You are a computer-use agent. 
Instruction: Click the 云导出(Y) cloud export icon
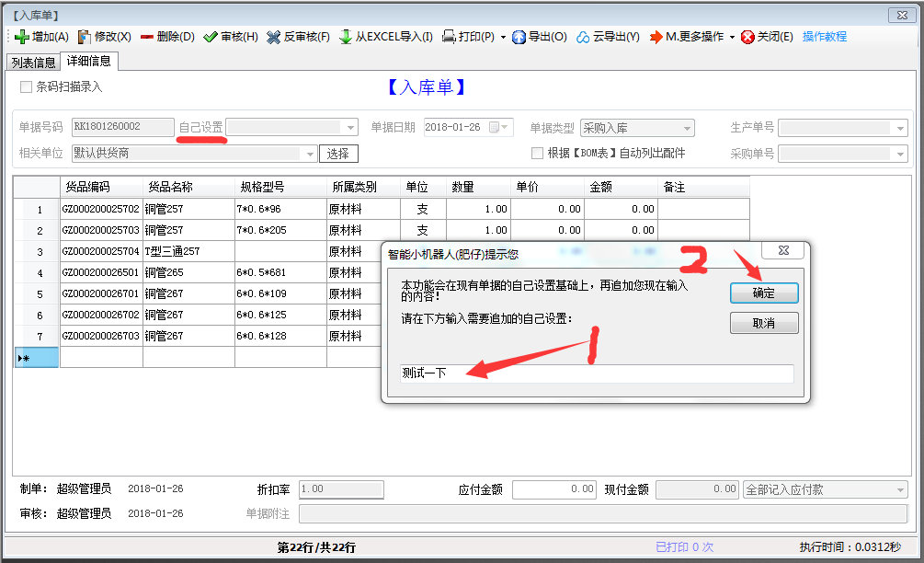coord(583,37)
